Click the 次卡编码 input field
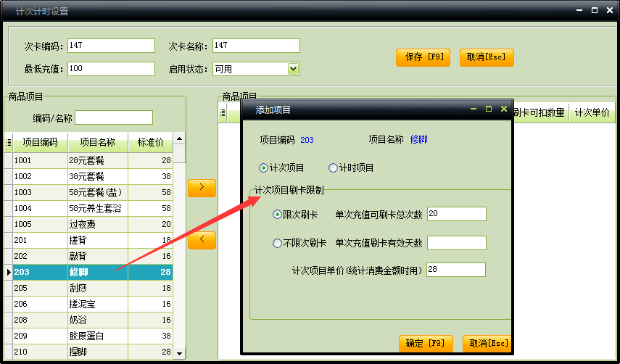This screenshot has height=364, width=620. click(x=111, y=46)
